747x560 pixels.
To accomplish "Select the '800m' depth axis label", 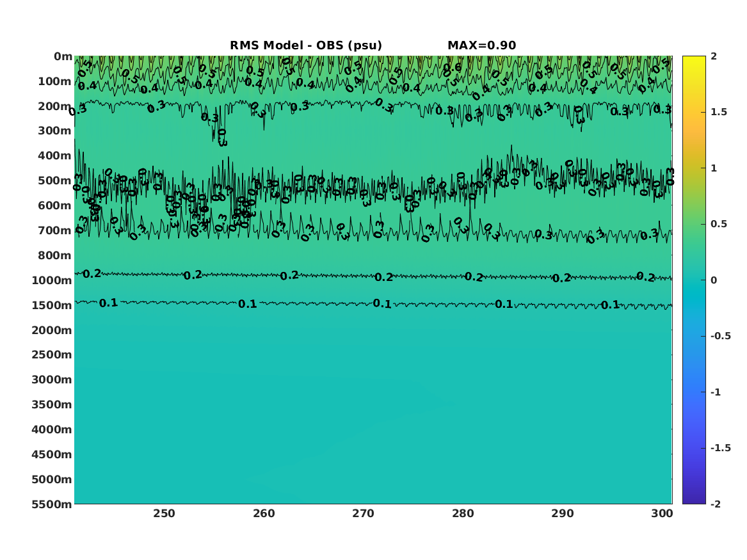I will click(x=55, y=255).
